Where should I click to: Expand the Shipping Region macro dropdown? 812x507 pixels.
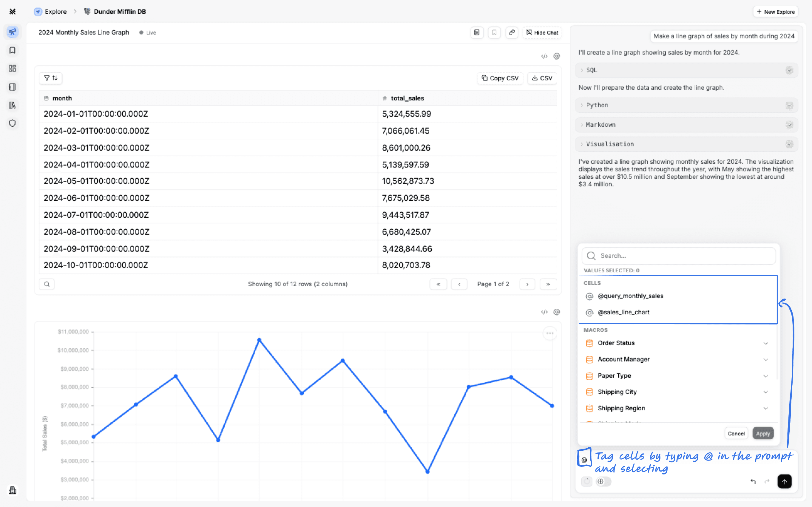766,408
